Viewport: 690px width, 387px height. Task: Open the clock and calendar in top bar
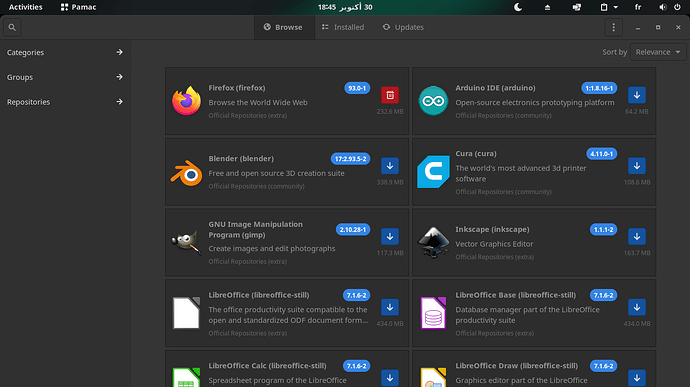pyautogui.click(x=345, y=7)
